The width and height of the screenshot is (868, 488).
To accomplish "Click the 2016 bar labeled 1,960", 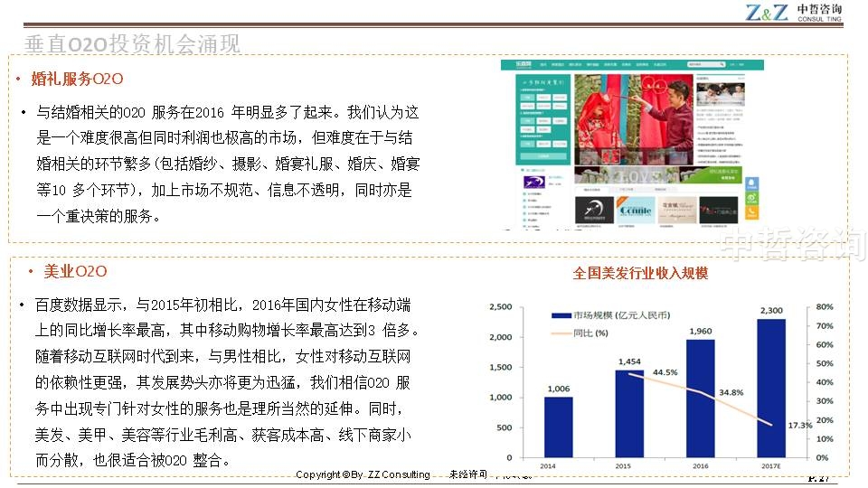I will coord(700,398).
